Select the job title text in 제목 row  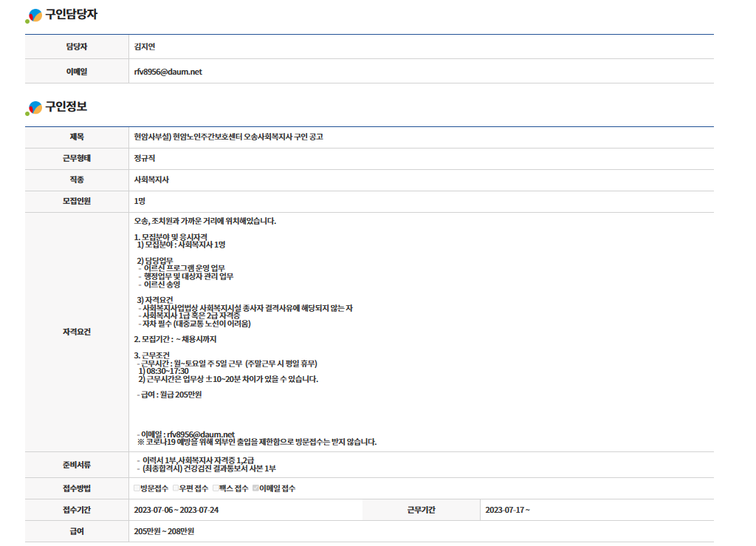(x=228, y=137)
